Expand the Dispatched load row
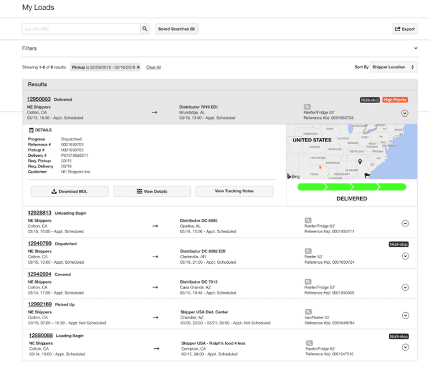This screenshot has height=374, width=430. 405,256
